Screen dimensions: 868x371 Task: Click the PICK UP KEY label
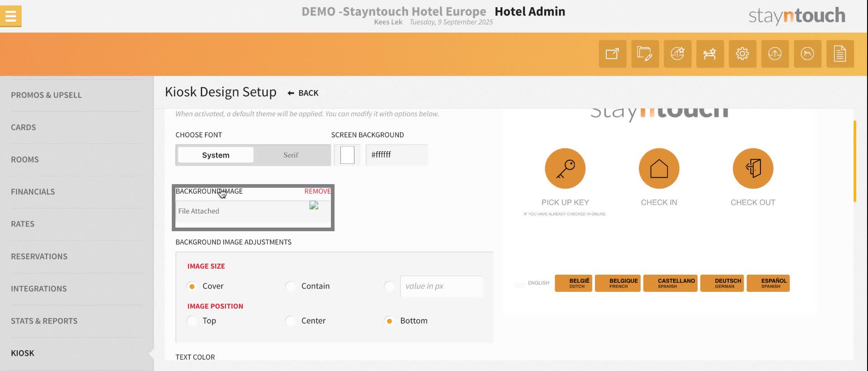(565, 203)
